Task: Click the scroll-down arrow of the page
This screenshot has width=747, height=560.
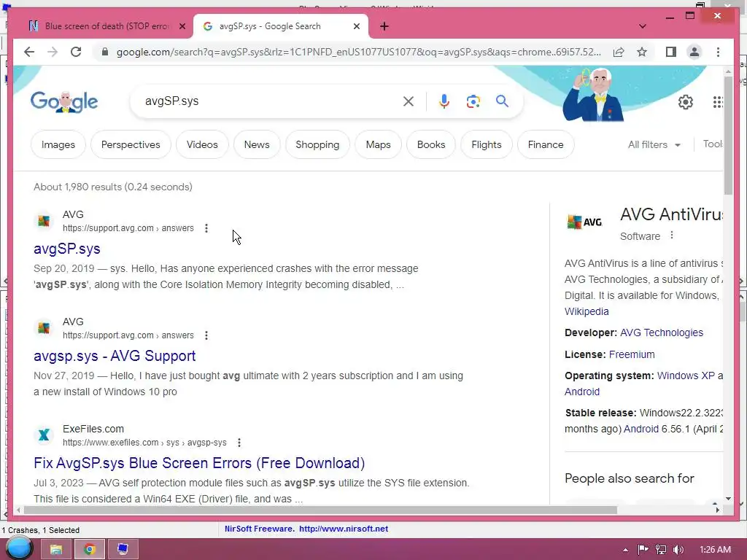Action: click(728, 499)
